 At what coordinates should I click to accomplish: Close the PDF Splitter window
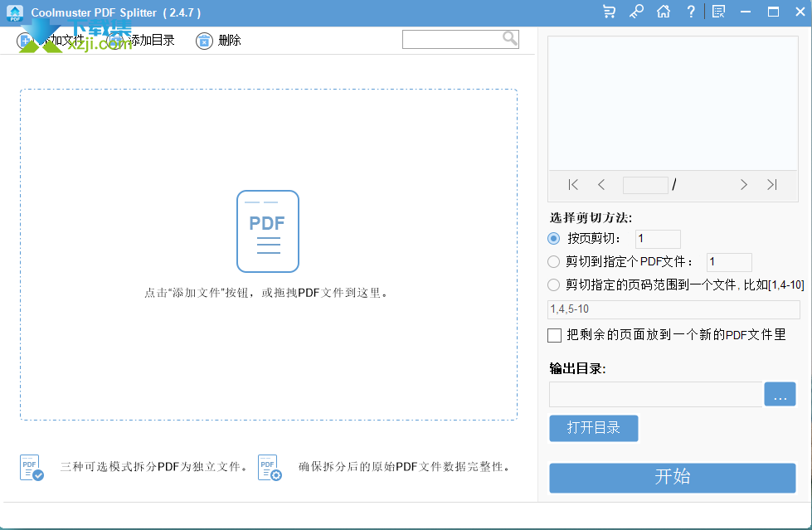point(800,12)
